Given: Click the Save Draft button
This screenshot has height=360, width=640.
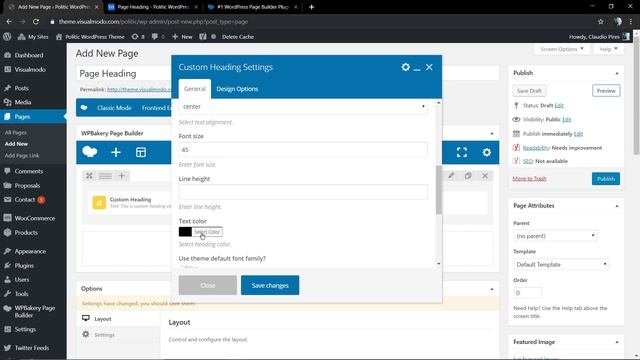Looking at the screenshot, I should (529, 91).
